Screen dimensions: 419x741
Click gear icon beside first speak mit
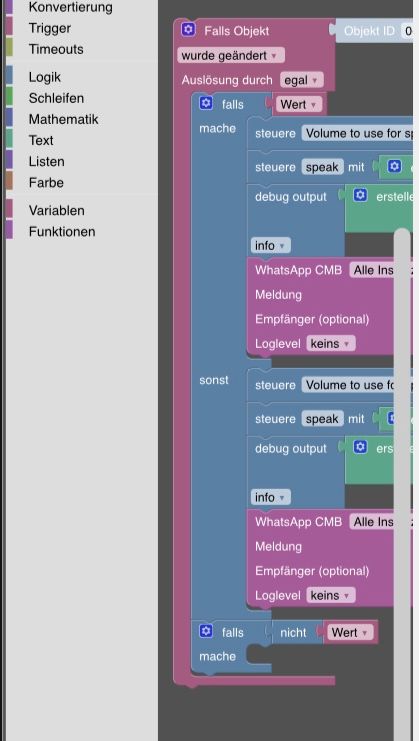(x=395, y=166)
